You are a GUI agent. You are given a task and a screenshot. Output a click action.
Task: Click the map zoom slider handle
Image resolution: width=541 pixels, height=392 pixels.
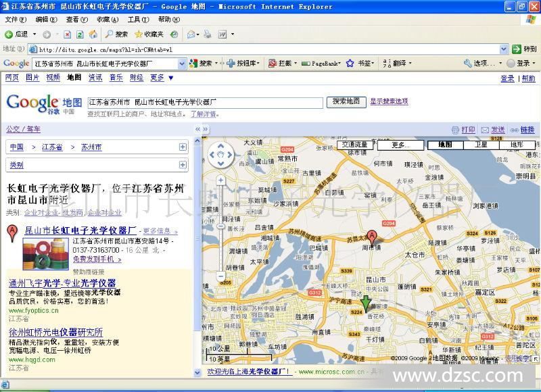tap(221, 226)
